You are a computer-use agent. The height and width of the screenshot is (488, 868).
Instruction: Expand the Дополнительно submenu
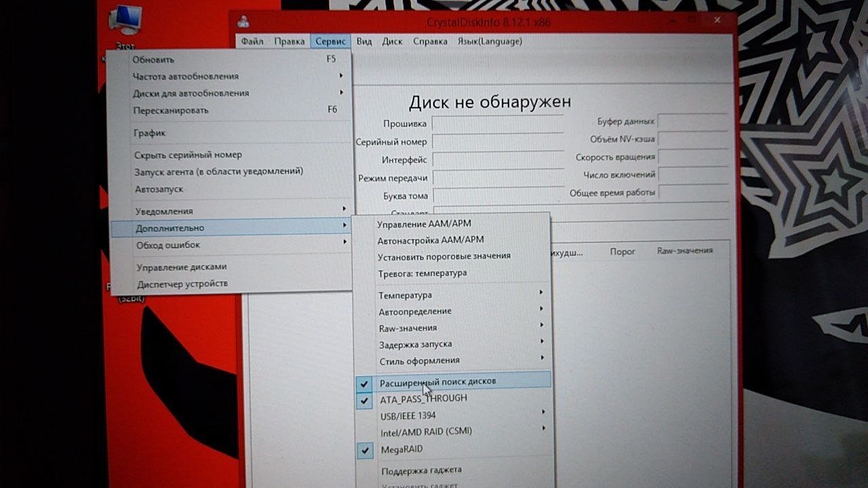[x=231, y=228]
